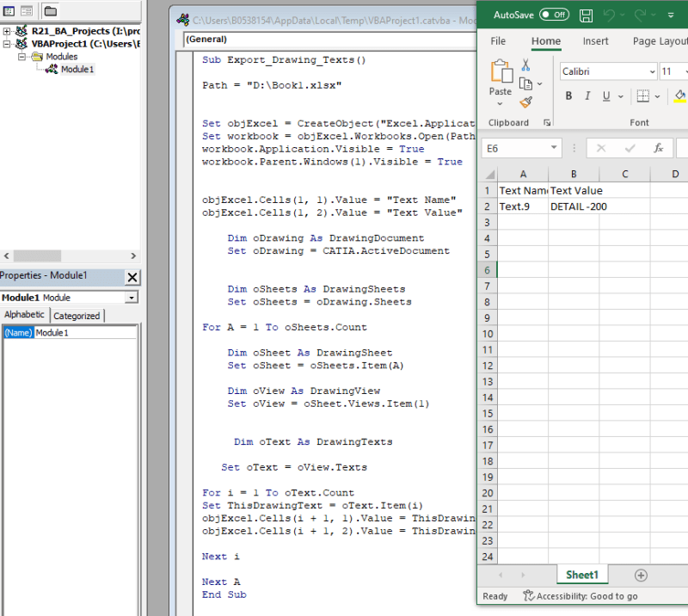This screenshot has height=616, width=688.
Task: Switch to the Categorized properties tab
Action: (77, 316)
